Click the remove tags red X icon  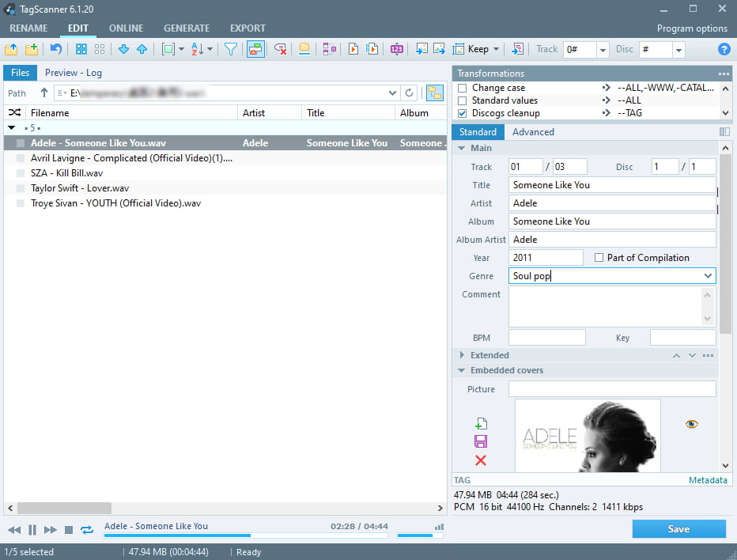point(281,49)
